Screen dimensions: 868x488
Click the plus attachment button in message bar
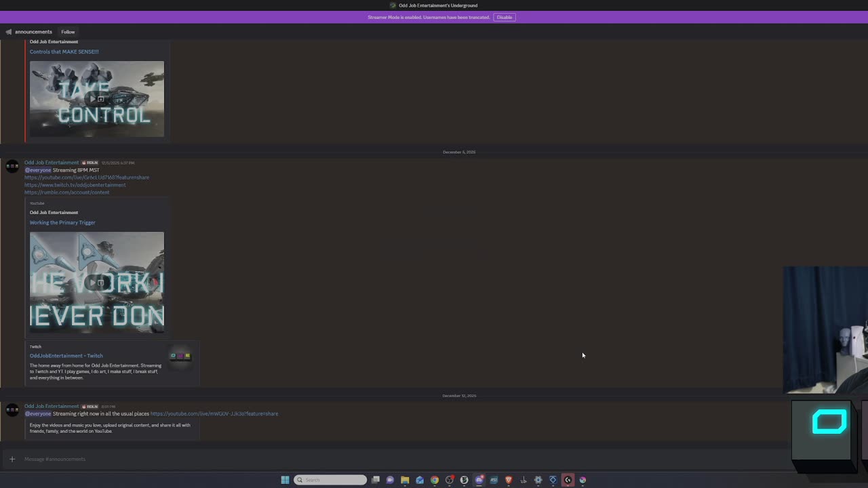point(12,459)
